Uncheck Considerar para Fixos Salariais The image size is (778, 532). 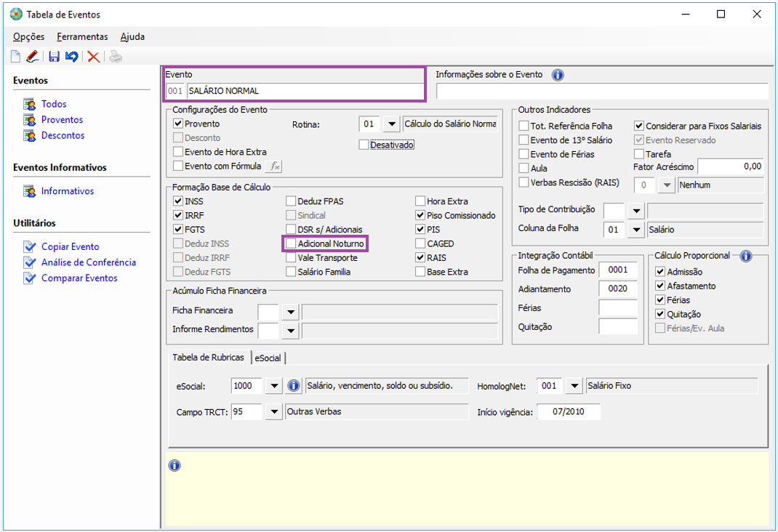pos(639,126)
